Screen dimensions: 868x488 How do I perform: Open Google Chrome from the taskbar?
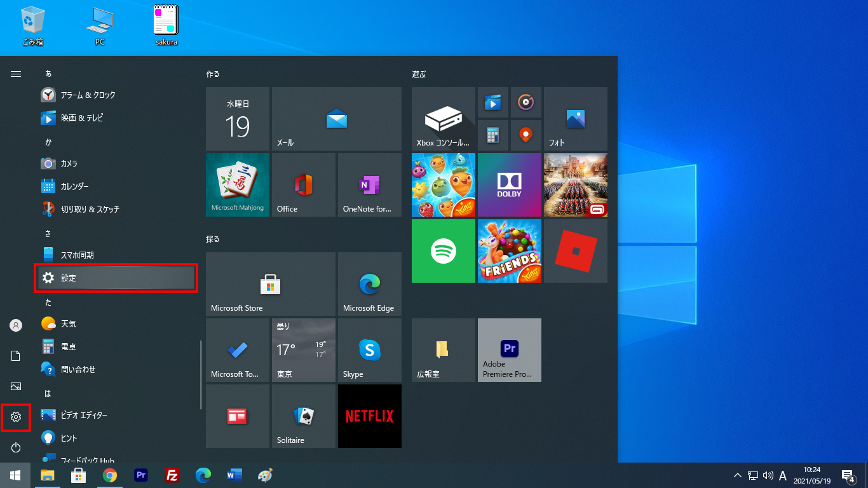(110, 475)
